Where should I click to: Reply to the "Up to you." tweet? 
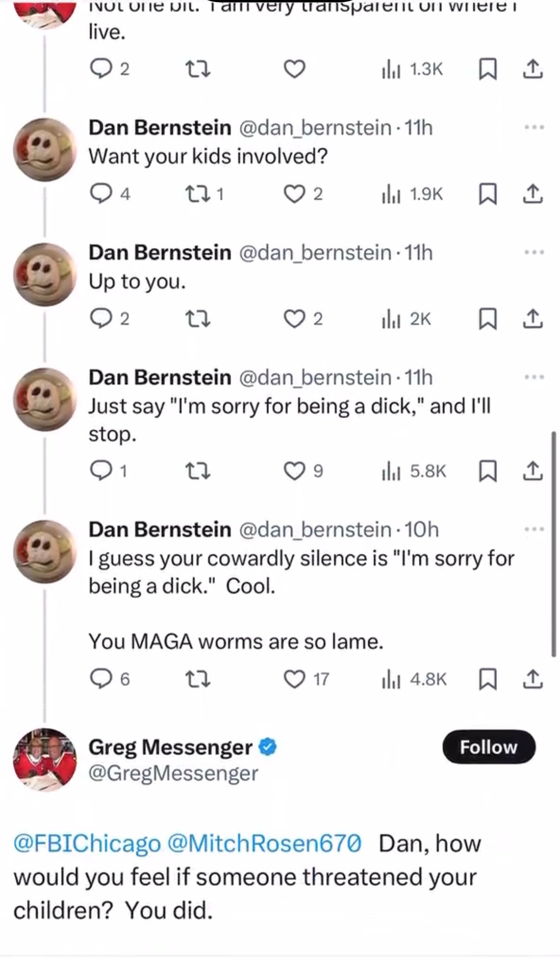tap(98, 319)
